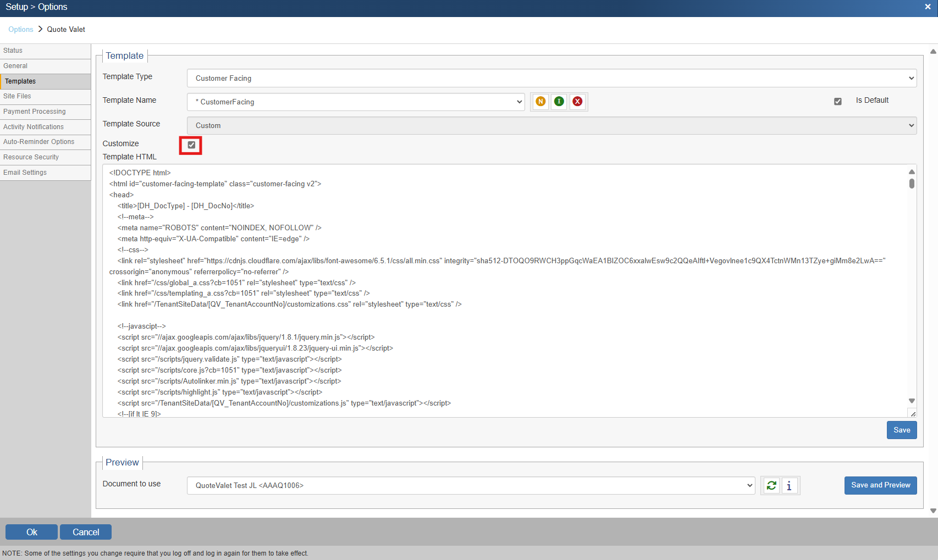This screenshot has width=938, height=560.
Task: Open the Template Name dropdown
Action: pos(356,102)
